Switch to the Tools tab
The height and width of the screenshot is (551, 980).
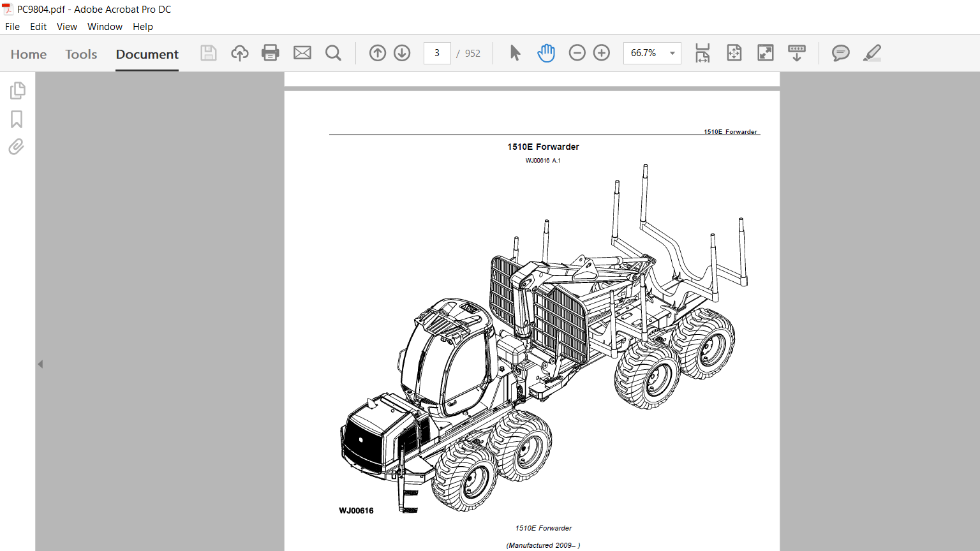(x=81, y=54)
